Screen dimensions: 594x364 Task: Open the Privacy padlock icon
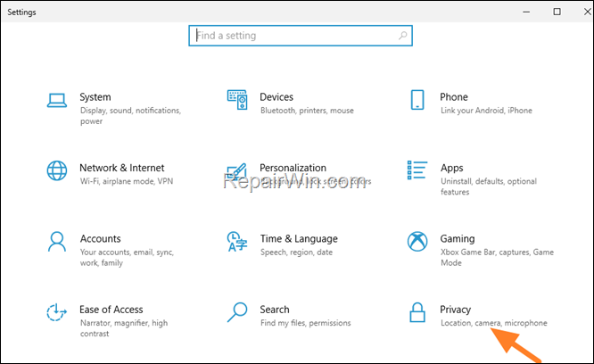point(417,312)
